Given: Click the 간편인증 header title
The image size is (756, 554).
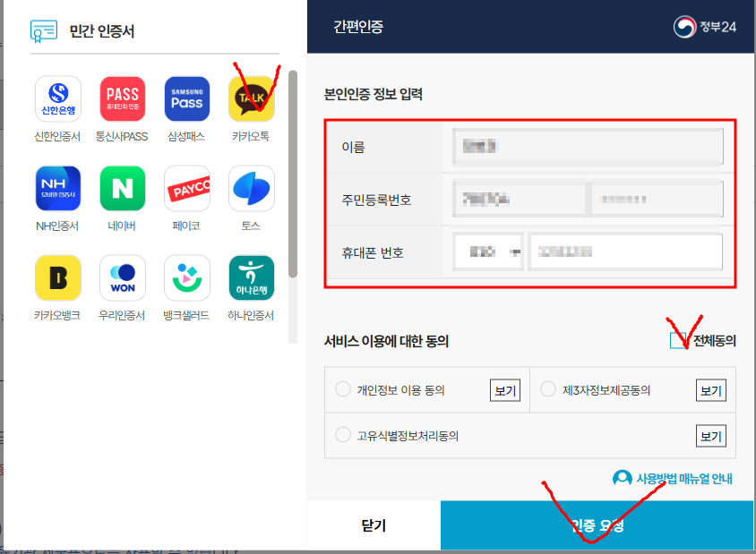Looking at the screenshot, I should pos(358,27).
